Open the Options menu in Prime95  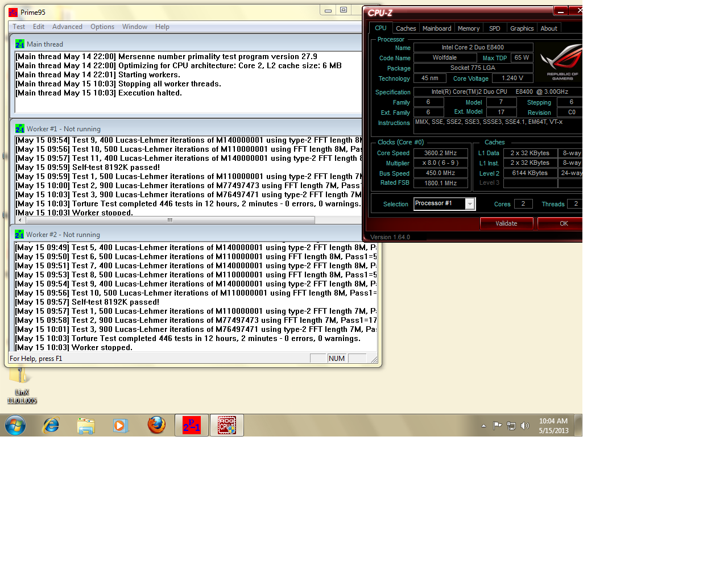coord(102,27)
